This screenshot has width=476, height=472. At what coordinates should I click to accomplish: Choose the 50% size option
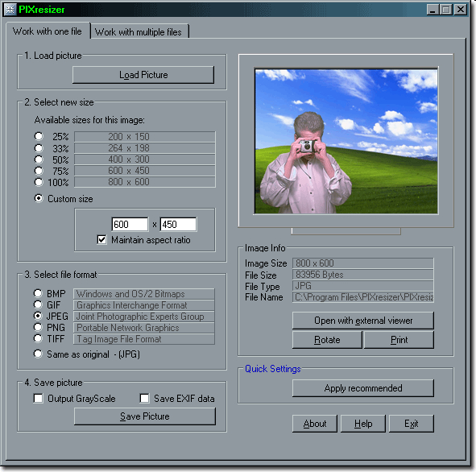(39, 159)
